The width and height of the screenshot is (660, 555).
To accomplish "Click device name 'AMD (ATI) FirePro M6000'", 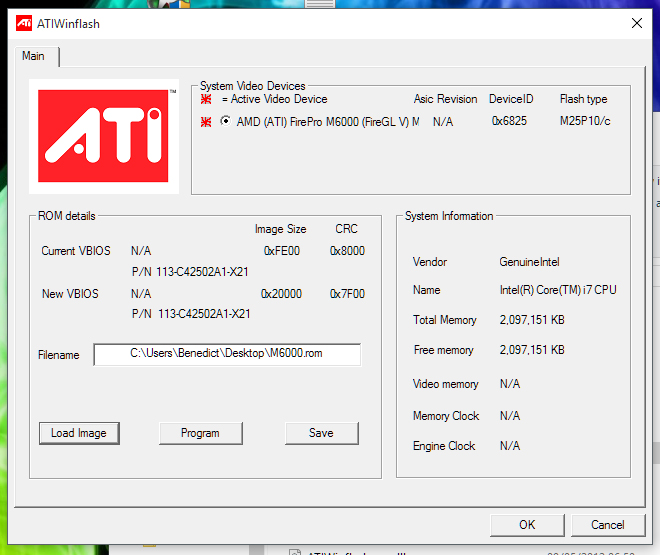I will click(327, 122).
